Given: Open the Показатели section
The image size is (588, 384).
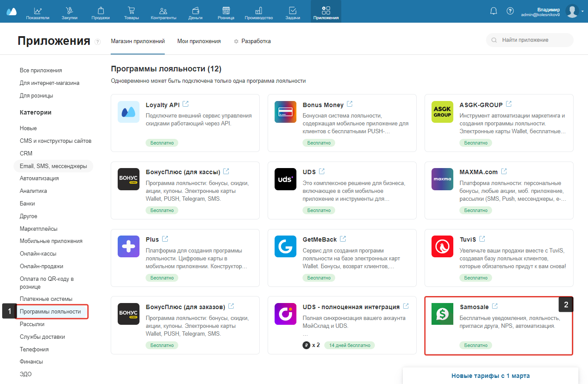Looking at the screenshot, I should tap(37, 13).
